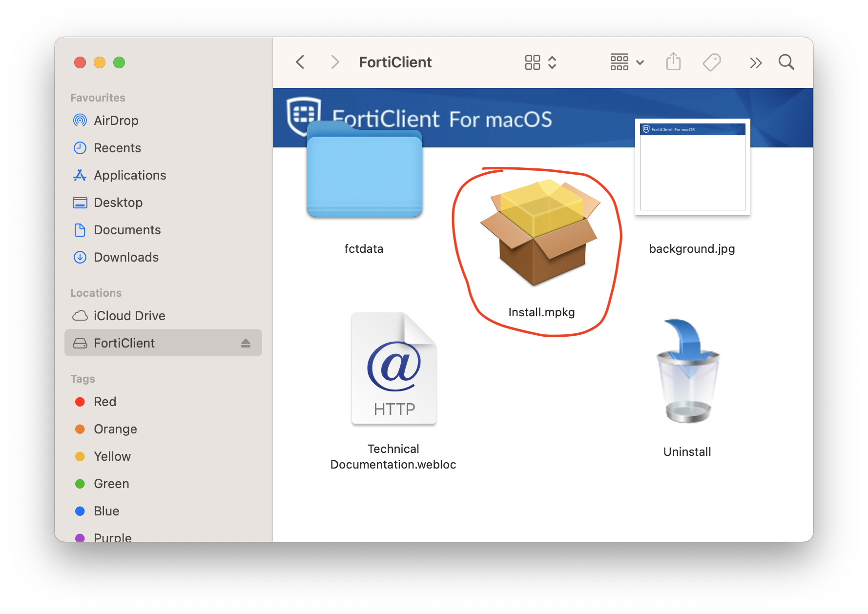This screenshot has height=614, width=868.
Task: Open AirDrop in the sidebar
Action: [163, 121]
